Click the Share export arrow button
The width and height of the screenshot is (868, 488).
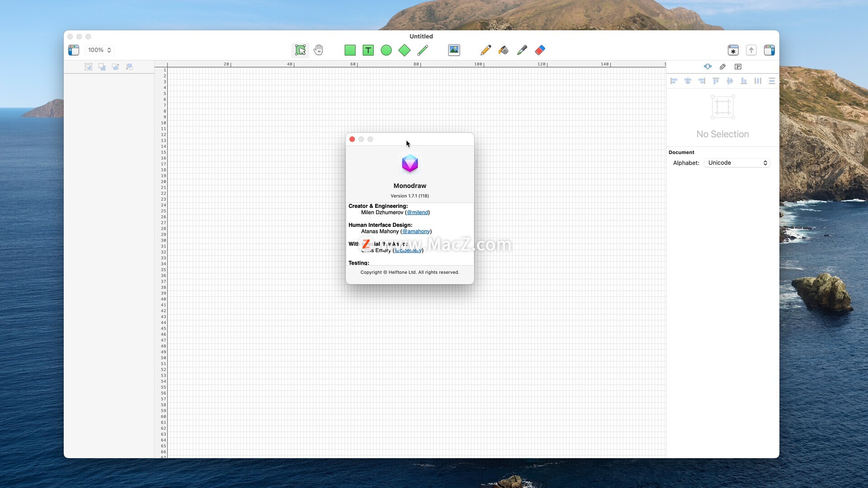[x=751, y=50]
